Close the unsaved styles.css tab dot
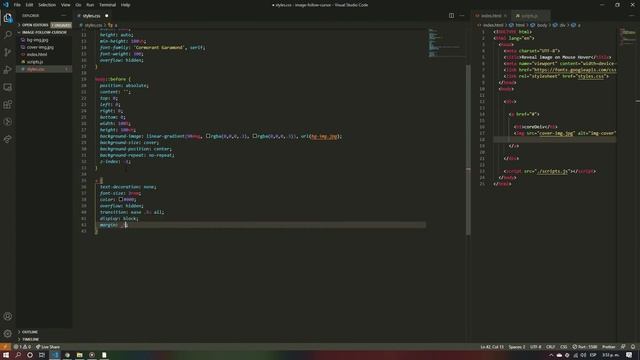This screenshot has width=640, height=360. click(x=107, y=16)
